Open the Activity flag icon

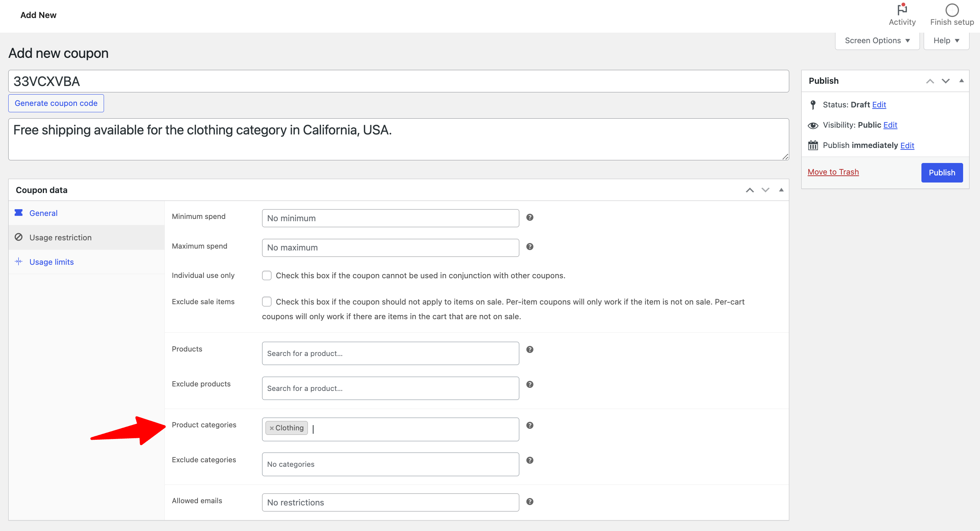[x=902, y=9]
